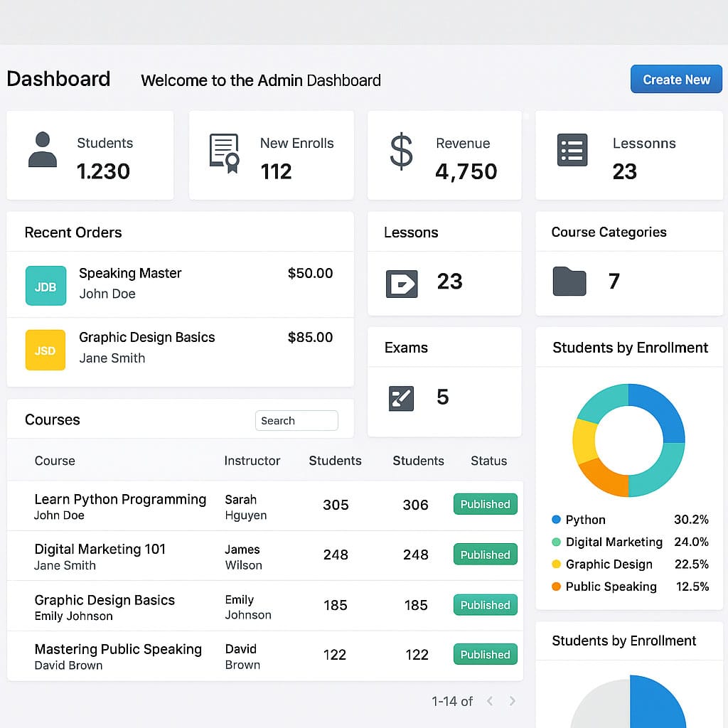Click the New Enrolls certificate icon
The image size is (728, 728).
click(x=224, y=154)
